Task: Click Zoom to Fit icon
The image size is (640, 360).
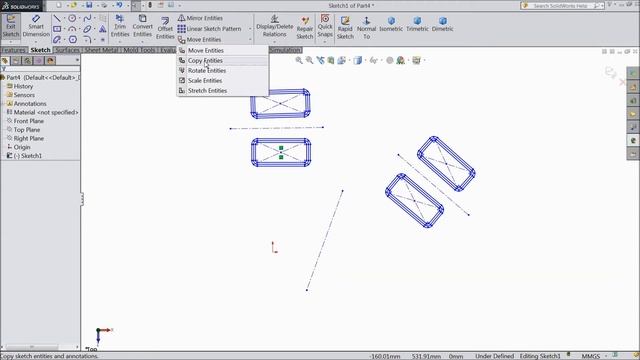Action: click(299, 60)
